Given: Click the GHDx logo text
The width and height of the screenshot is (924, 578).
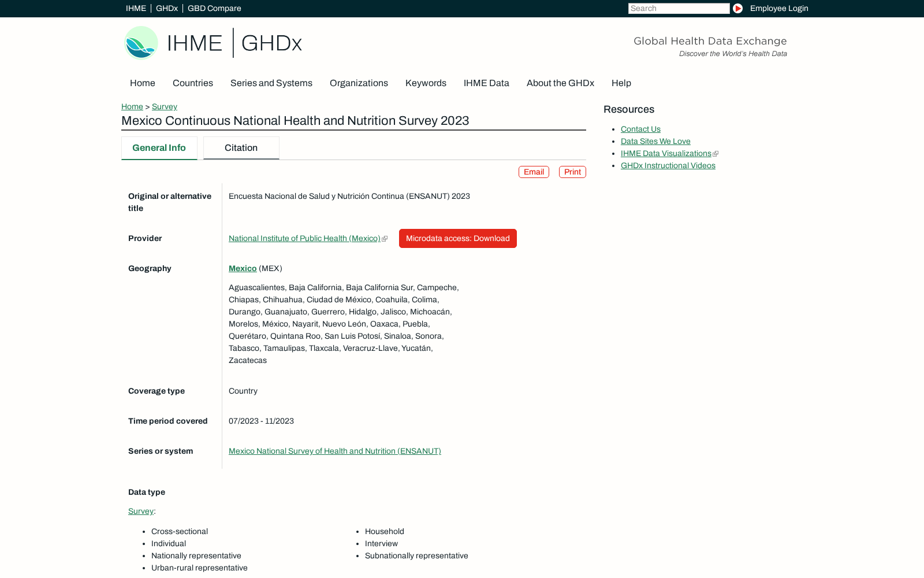Looking at the screenshot, I should click(x=271, y=43).
